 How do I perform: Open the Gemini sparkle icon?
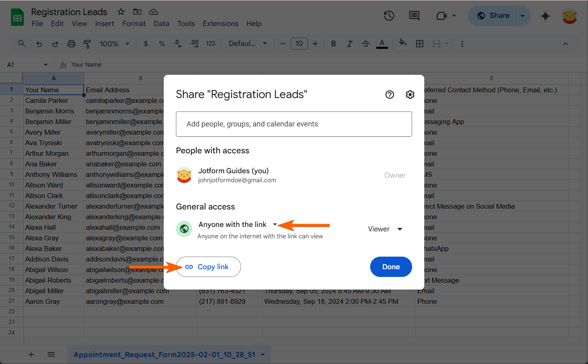(545, 16)
